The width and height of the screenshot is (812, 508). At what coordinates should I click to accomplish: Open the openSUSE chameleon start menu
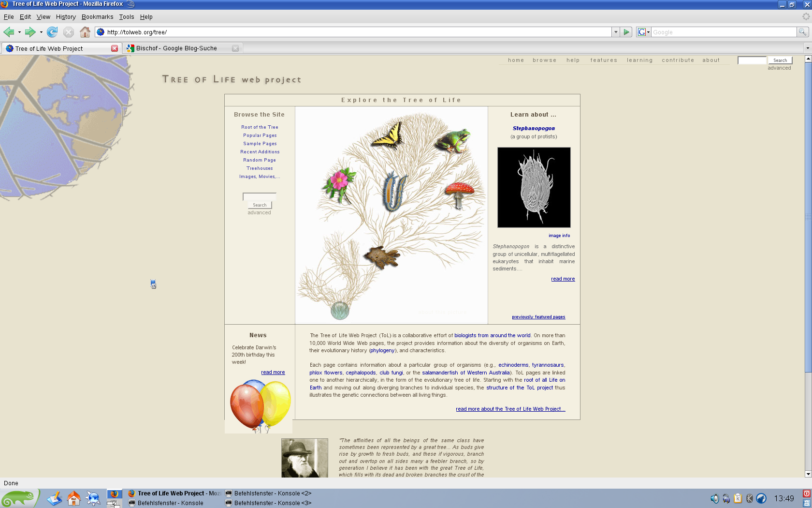(18, 498)
